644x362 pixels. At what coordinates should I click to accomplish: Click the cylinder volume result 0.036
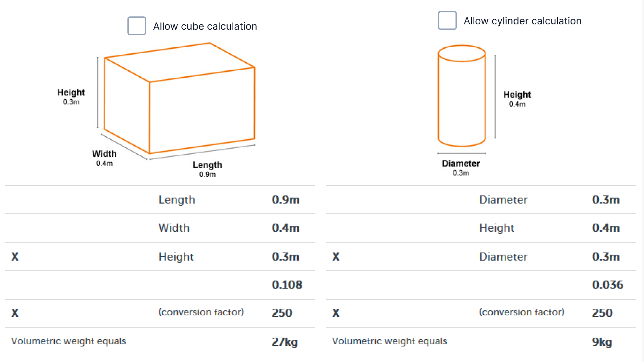click(608, 285)
